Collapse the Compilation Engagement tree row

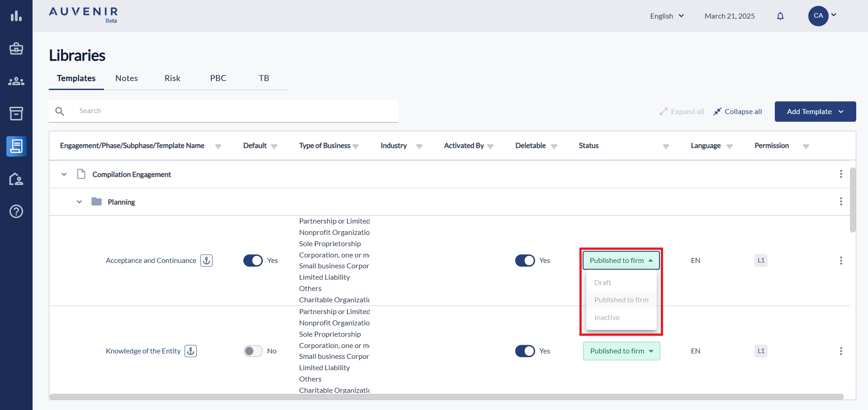coord(64,174)
